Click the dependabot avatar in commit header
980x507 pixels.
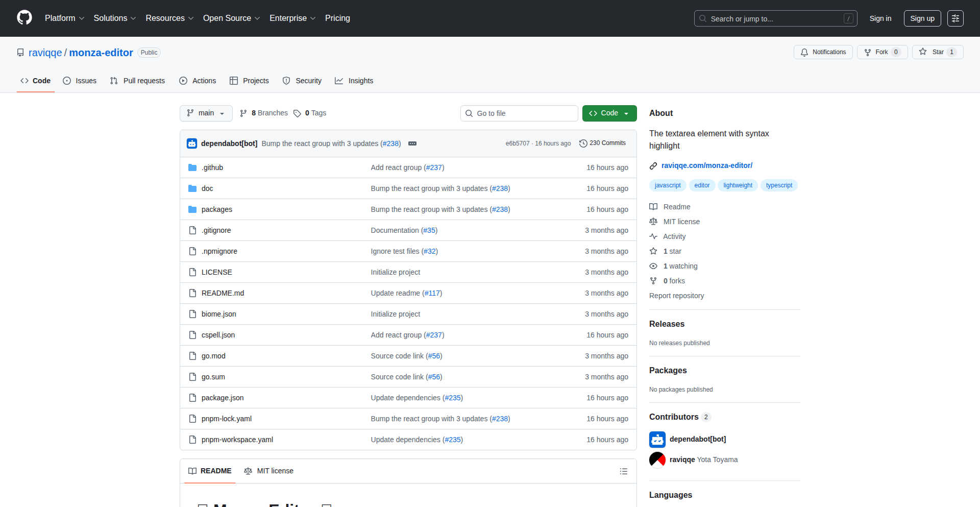[x=192, y=143]
